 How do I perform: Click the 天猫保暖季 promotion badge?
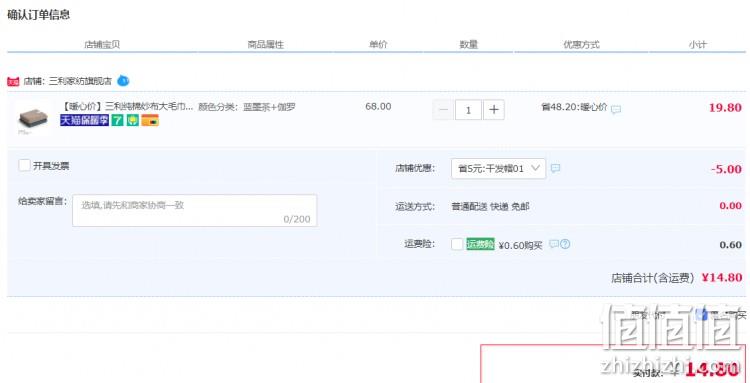[x=85, y=120]
